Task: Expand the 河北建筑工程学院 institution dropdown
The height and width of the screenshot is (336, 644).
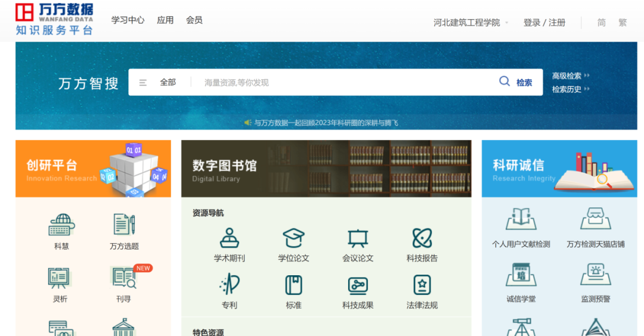Action: point(470,23)
